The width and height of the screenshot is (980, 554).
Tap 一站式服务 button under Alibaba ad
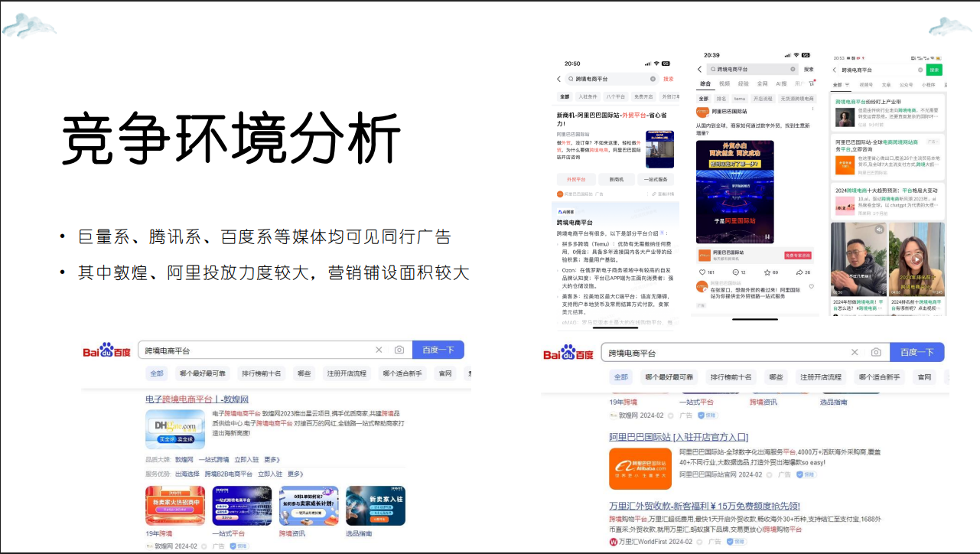tap(656, 179)
